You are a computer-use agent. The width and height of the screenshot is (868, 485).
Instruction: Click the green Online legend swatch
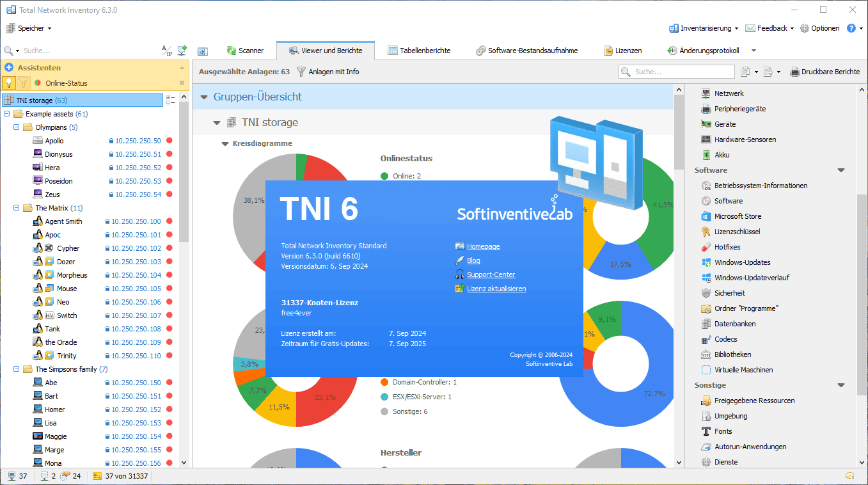pyautogui.click(x=384, y=176)
